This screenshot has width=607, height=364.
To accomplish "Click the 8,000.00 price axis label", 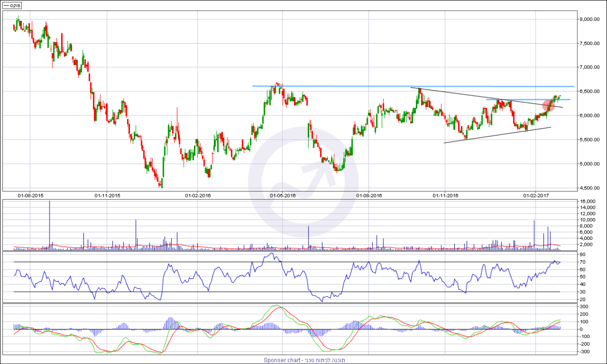I will point(590,19).
